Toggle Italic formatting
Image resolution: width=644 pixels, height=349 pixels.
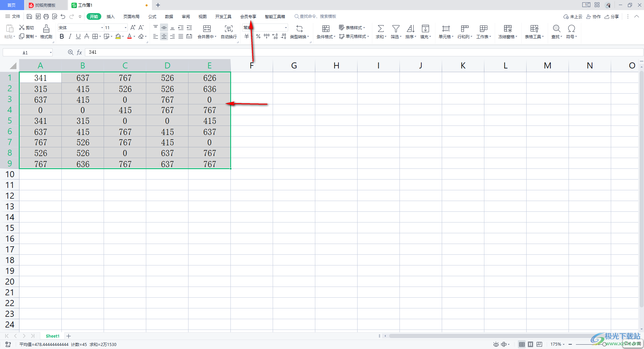coord(70,36)
